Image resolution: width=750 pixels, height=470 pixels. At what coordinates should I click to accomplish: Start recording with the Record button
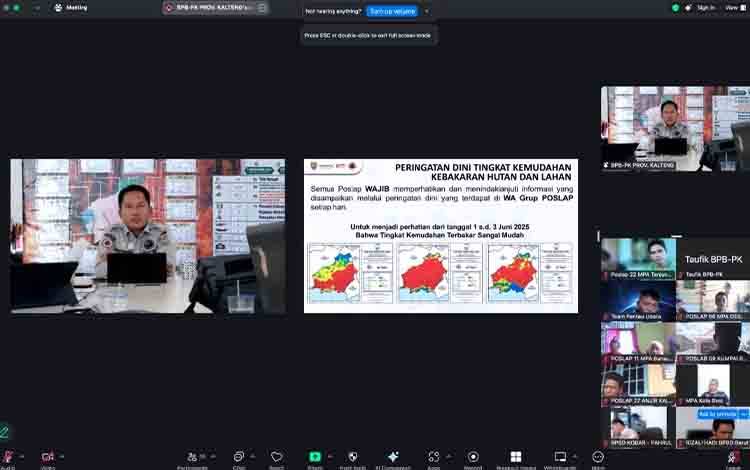[473, 458]
